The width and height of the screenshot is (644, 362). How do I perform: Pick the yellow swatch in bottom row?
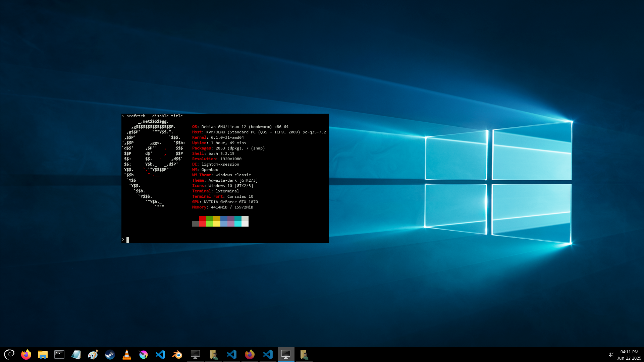tap(217, 224)
